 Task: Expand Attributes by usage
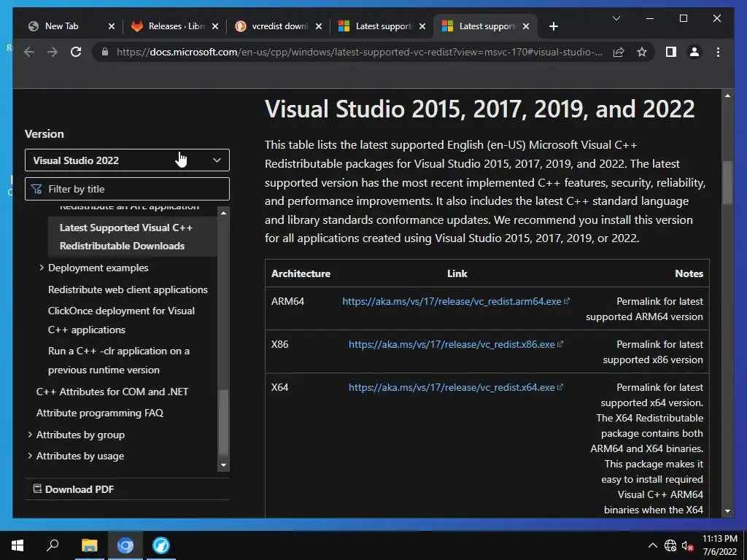click(29, 456)
